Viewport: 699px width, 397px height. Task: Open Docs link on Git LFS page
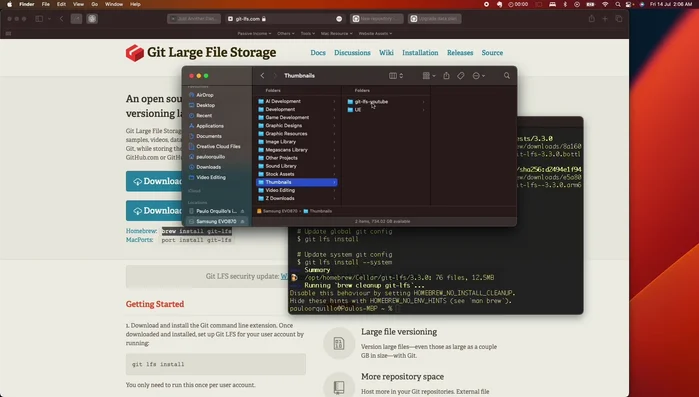pos(318,53)
